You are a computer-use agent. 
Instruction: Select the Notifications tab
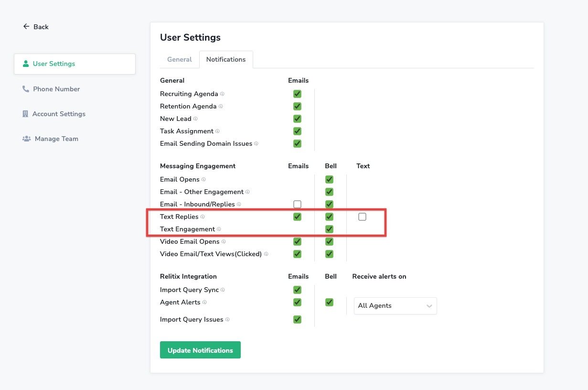[226, 60]
